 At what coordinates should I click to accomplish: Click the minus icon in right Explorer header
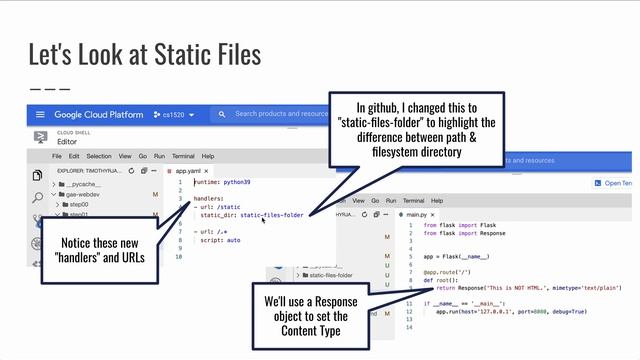click(386, 215)
